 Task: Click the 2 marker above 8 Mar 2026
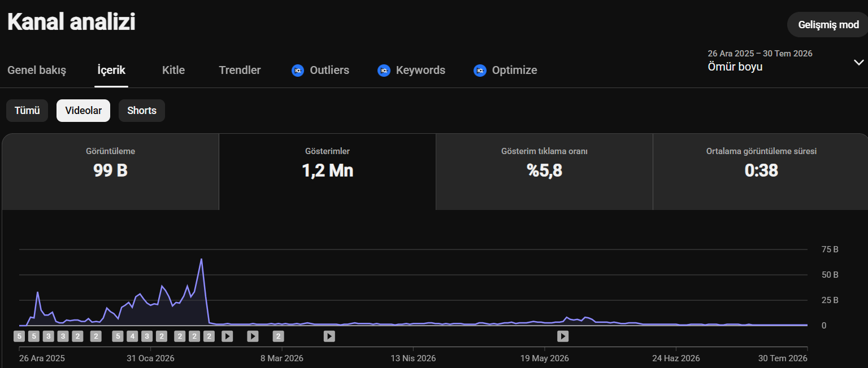click(278, 336)
